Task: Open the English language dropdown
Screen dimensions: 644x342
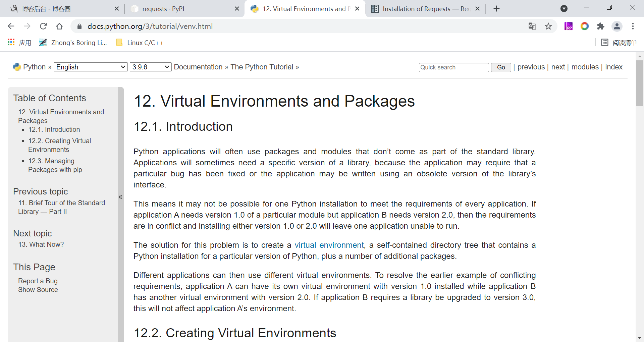Action: (x=91, y=67)
